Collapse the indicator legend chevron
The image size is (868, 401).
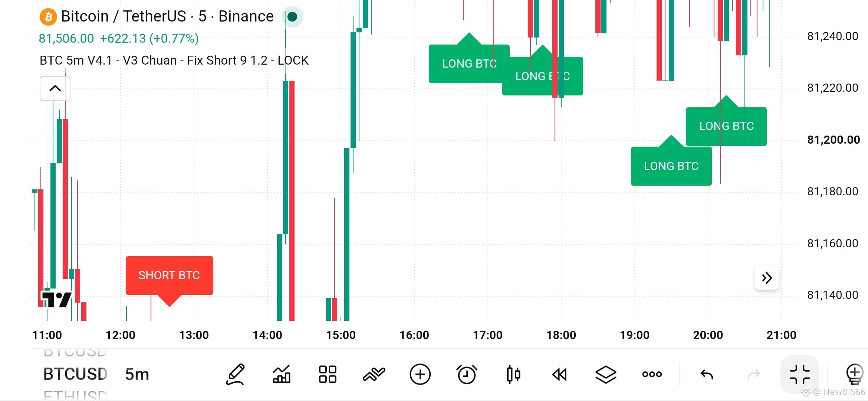55,88
